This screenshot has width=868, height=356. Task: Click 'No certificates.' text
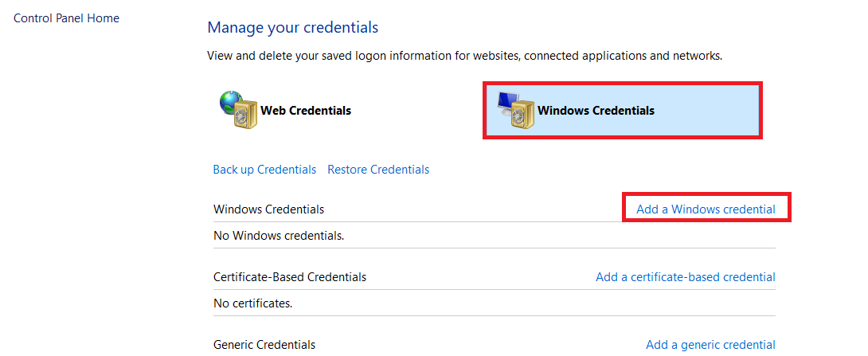(253, 303)
